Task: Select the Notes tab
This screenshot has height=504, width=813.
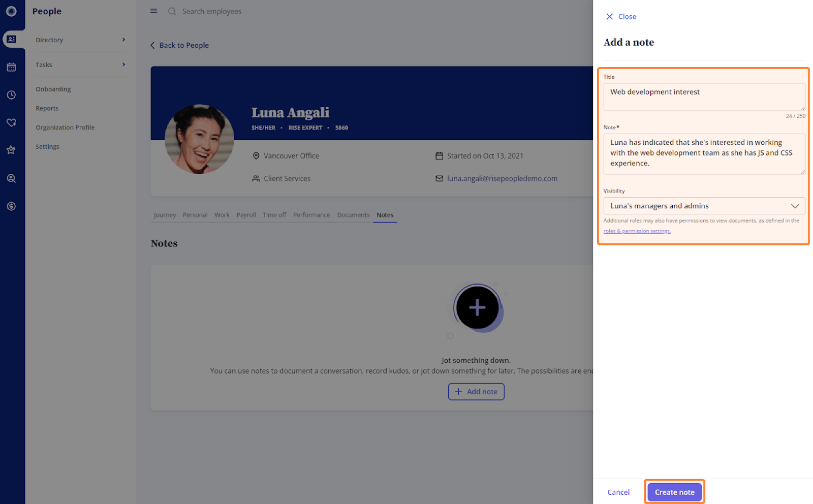Action: click(385, 215)
